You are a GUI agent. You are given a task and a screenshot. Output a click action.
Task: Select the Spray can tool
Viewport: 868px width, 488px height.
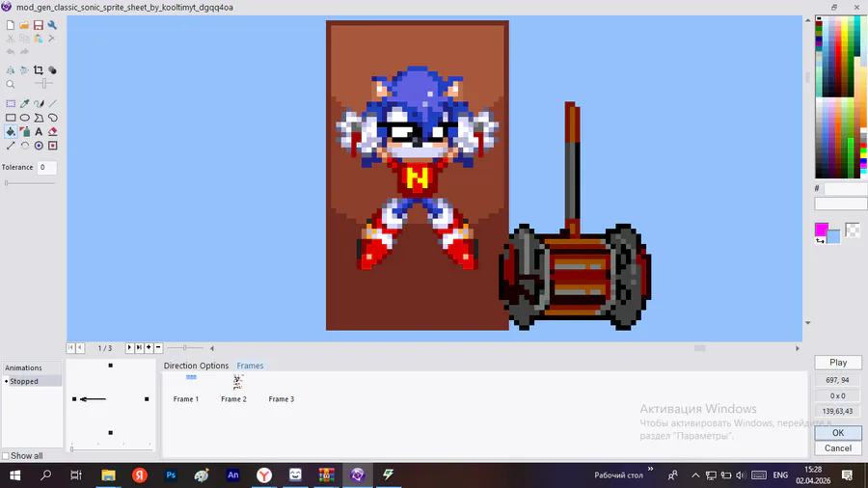(x=24, y=132)
